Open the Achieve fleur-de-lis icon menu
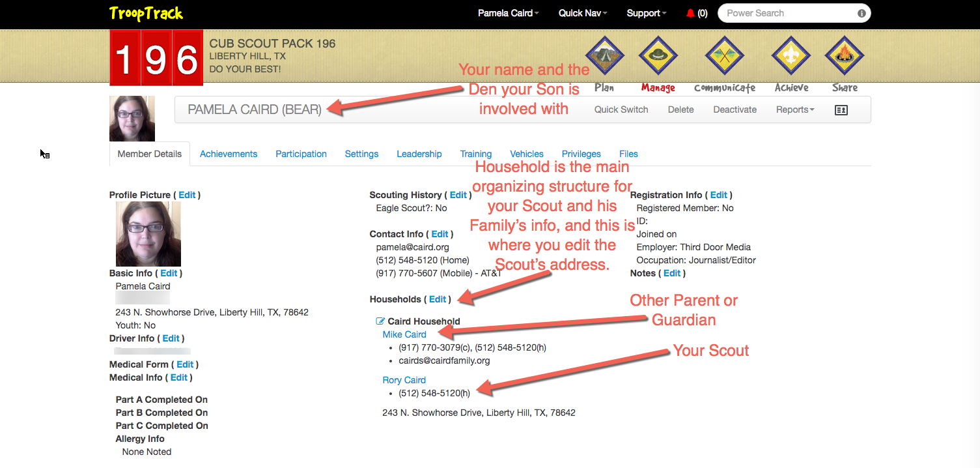This screenshot has height=468, width=980. coord(791,56)
